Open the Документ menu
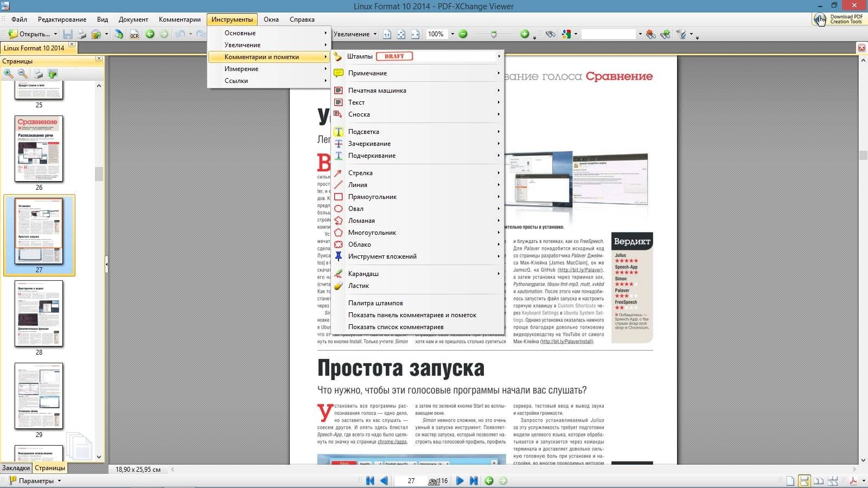The width and height of the screenshot is (868, 488). 133,20
